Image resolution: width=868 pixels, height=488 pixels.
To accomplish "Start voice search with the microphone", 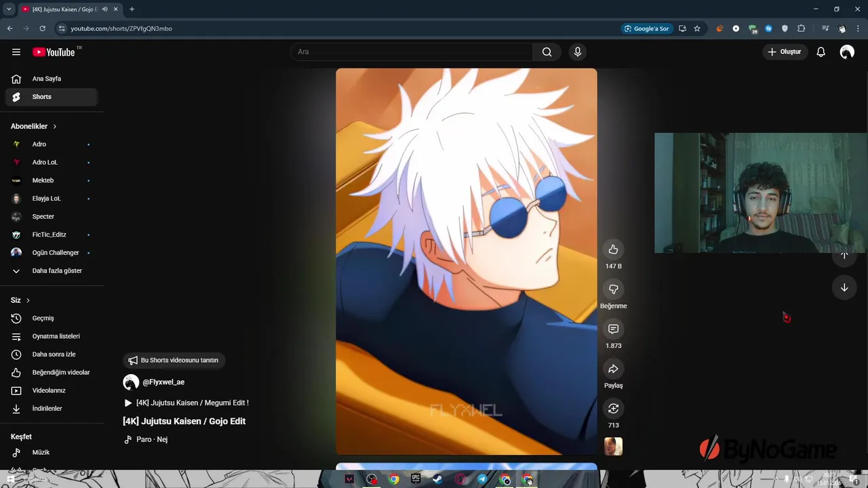I will pos(578,52).
